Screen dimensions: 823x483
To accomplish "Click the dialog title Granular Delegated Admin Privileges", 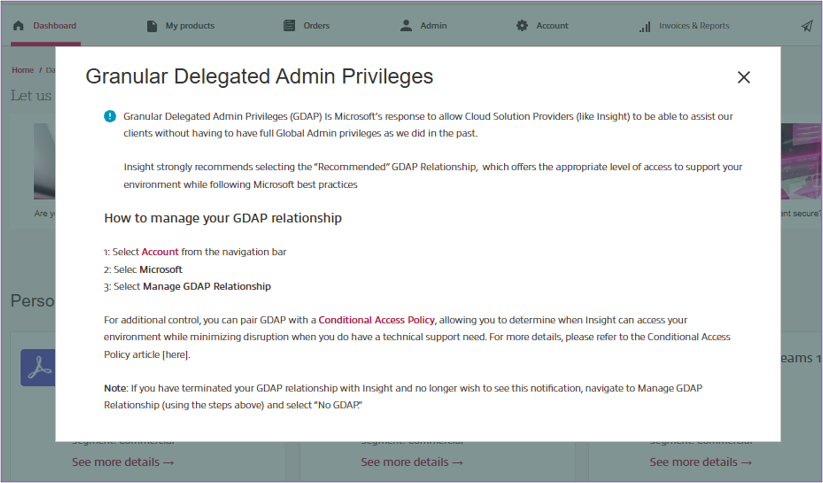I will click(259, 77).
